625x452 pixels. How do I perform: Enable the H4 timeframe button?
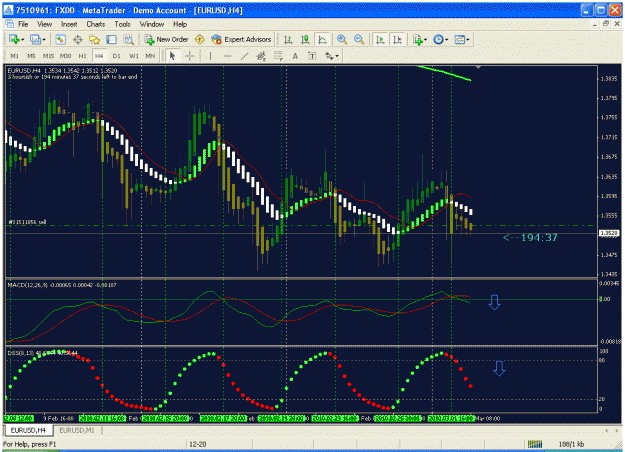click(x=99, y=56)
